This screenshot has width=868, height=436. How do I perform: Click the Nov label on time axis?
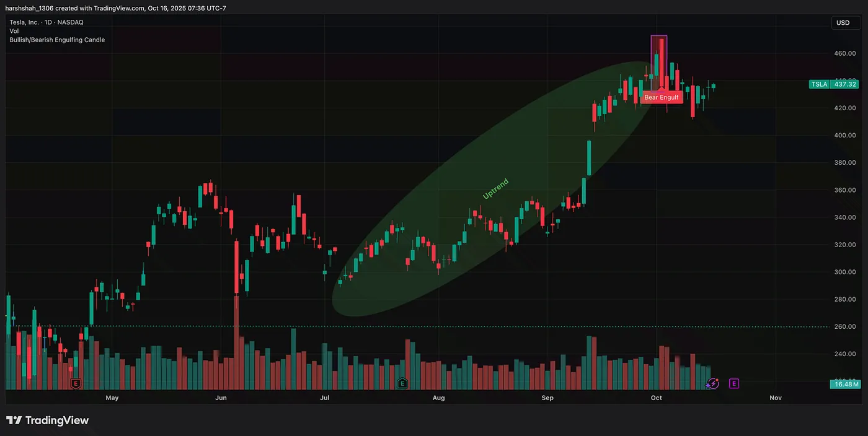pyautogui.click(x=776, y=398)
